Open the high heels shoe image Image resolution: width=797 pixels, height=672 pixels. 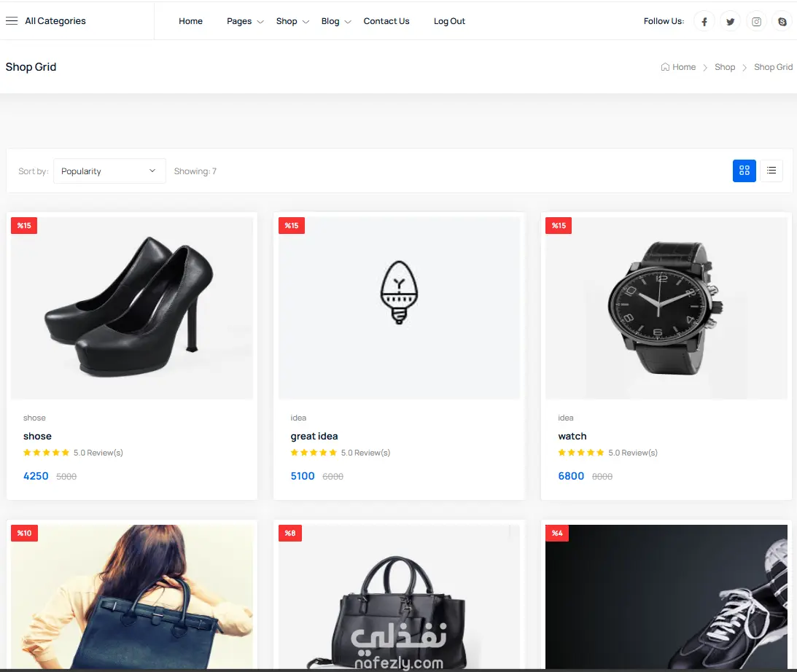[x=132, y=308]
